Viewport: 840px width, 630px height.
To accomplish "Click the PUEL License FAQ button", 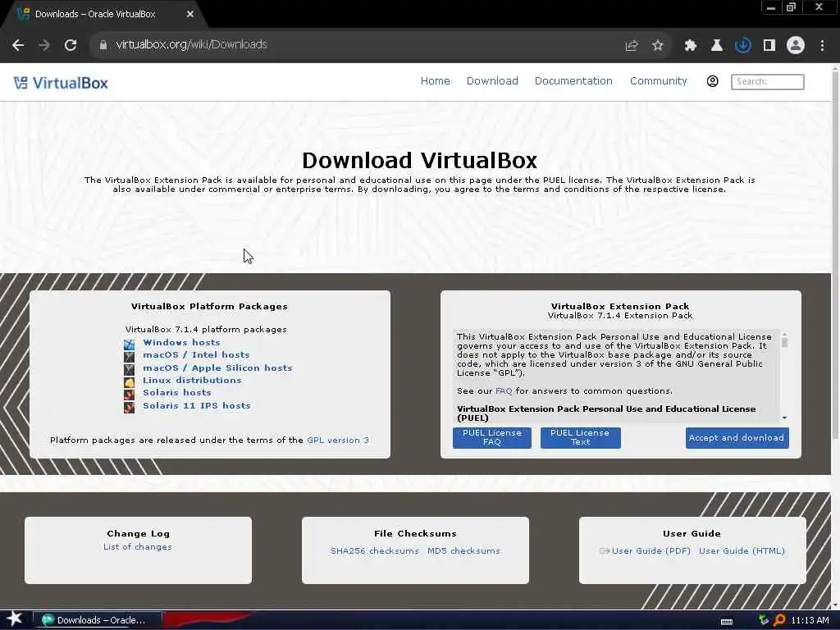I will (492, 438).
